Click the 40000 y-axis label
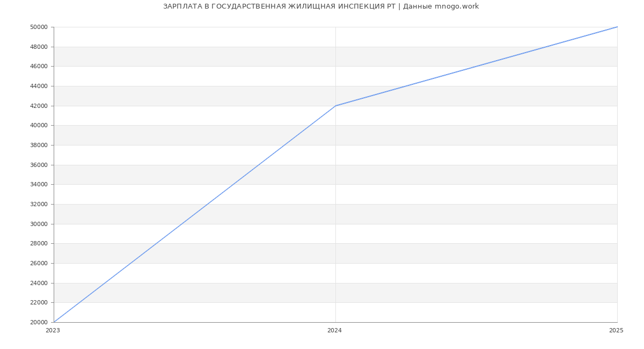644x349 pixels. [x=39, y=125]
